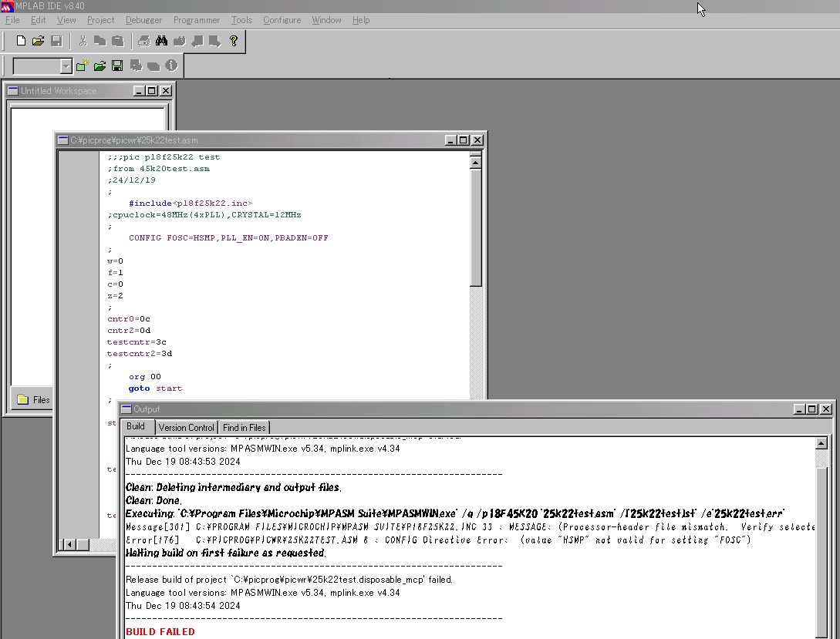Click the 'goto start' code line
Screen dimensions: 840x639
(x=155, y=388)
